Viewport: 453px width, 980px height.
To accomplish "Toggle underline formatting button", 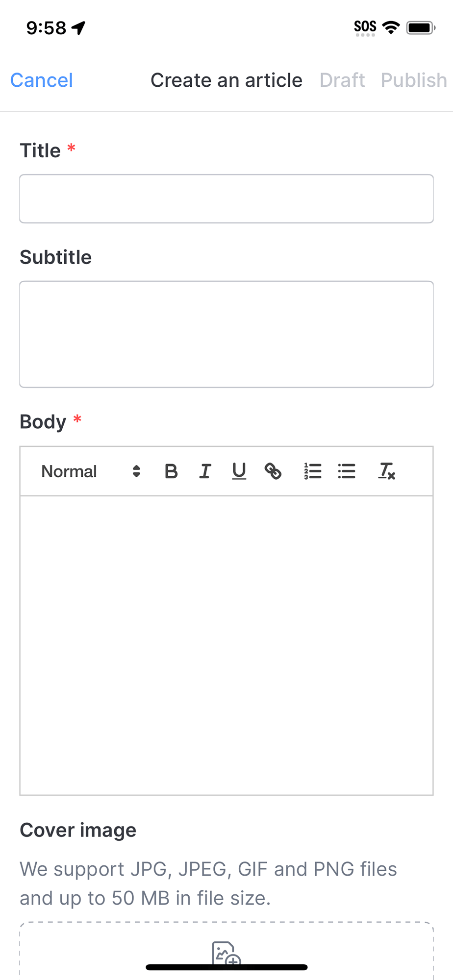I will pos(239,471).
